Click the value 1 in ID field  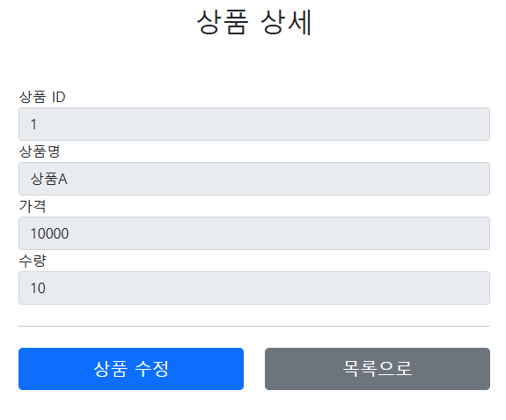point(33,124)
